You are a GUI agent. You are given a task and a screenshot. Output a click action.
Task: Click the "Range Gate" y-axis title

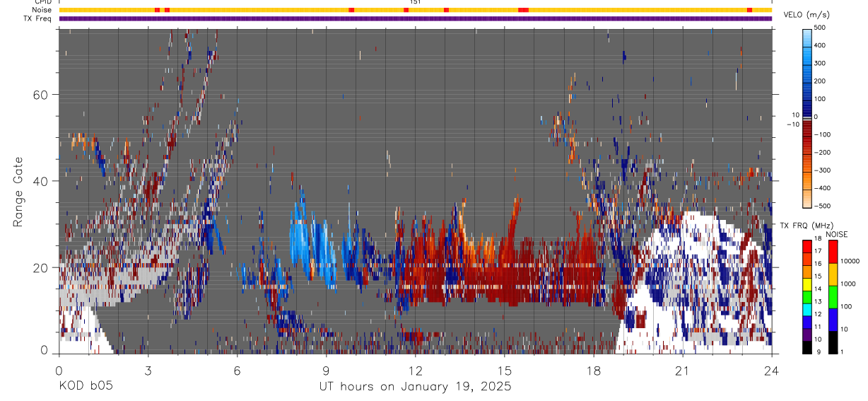[19, 190]
